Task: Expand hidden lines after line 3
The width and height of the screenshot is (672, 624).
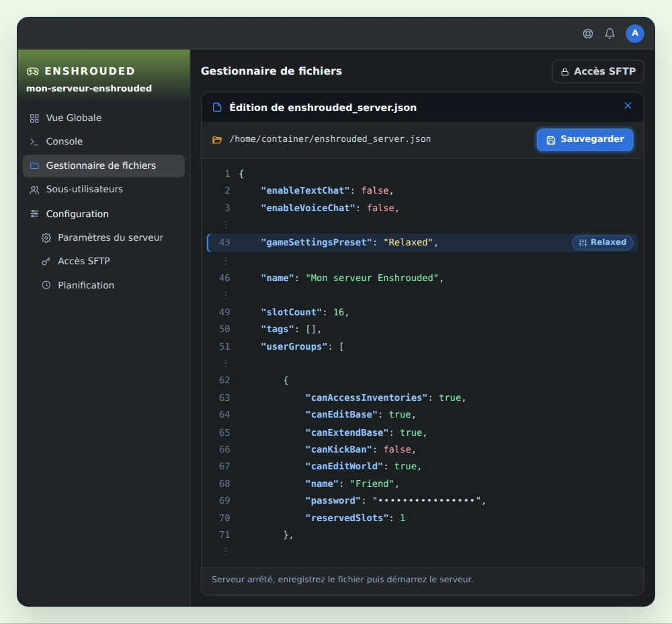Action: [225, 225]
